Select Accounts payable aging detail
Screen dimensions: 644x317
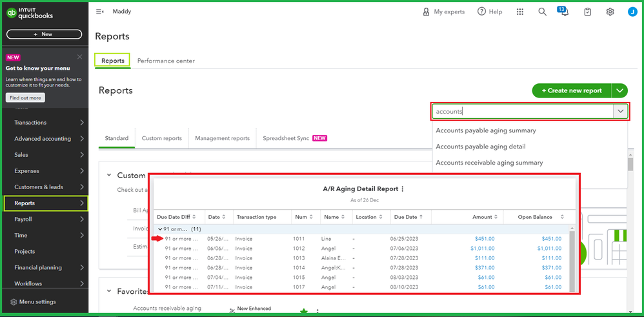pyautogui.click(x=481, y=147)
